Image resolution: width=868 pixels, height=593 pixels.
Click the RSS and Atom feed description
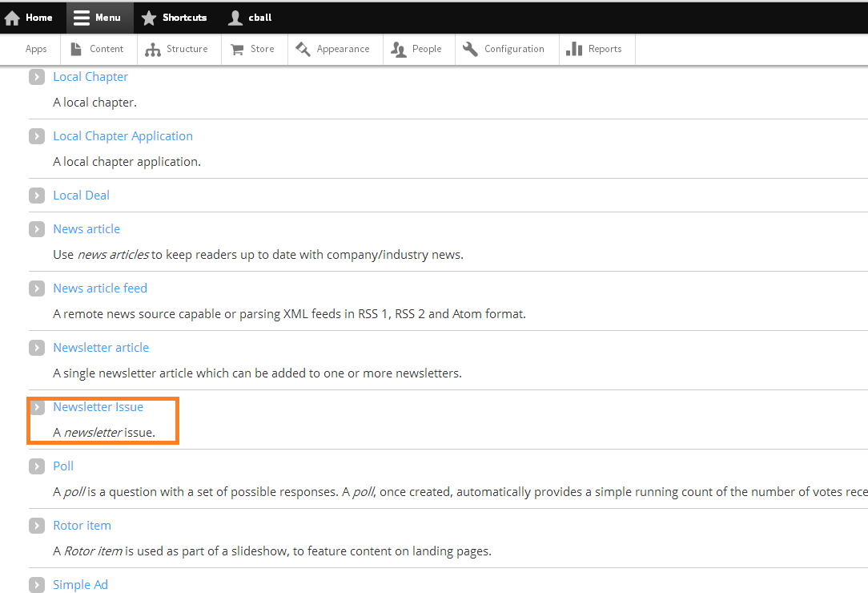290,314
